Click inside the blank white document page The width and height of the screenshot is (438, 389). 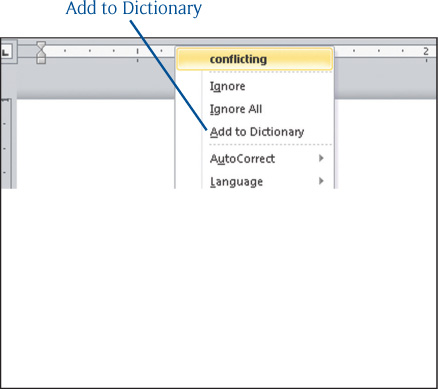[95, 143]
